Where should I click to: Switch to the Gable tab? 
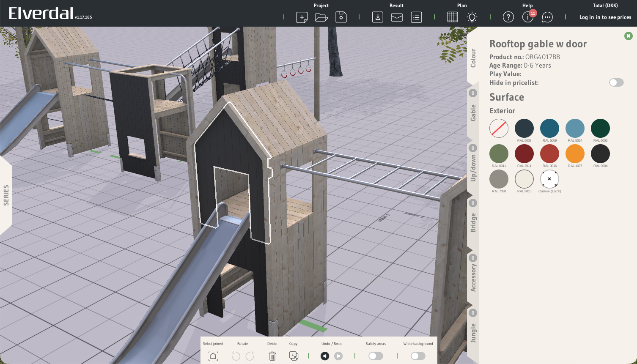[473, 112]
